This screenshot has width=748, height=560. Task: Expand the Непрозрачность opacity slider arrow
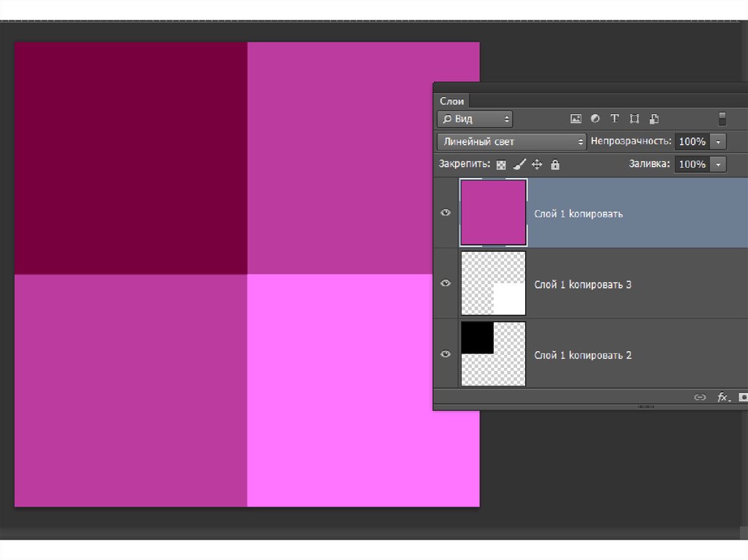coord(719,142)
